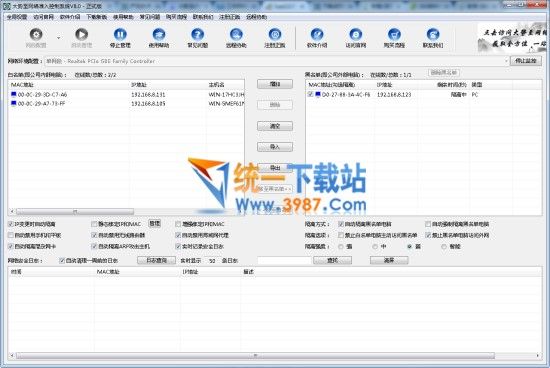The height and width of the screenshot is (368, 550).
Task: Open the 联系我们 toolbar icon
Action: pyautogui.click(x=433, y=34)
